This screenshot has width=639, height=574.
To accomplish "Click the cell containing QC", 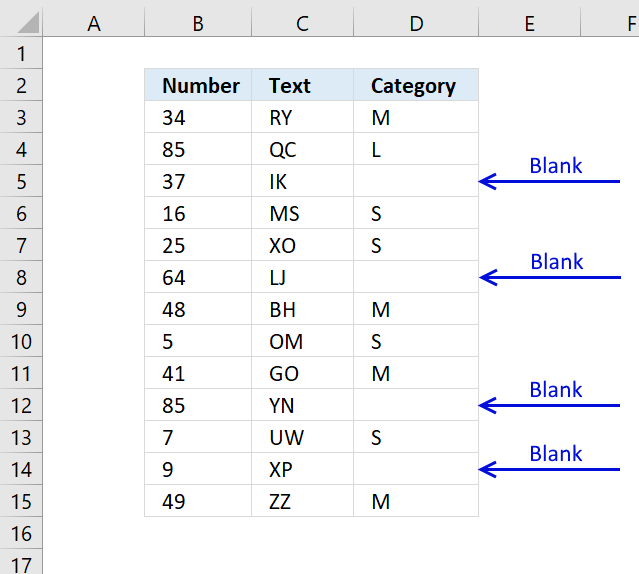I will (302, 150).
